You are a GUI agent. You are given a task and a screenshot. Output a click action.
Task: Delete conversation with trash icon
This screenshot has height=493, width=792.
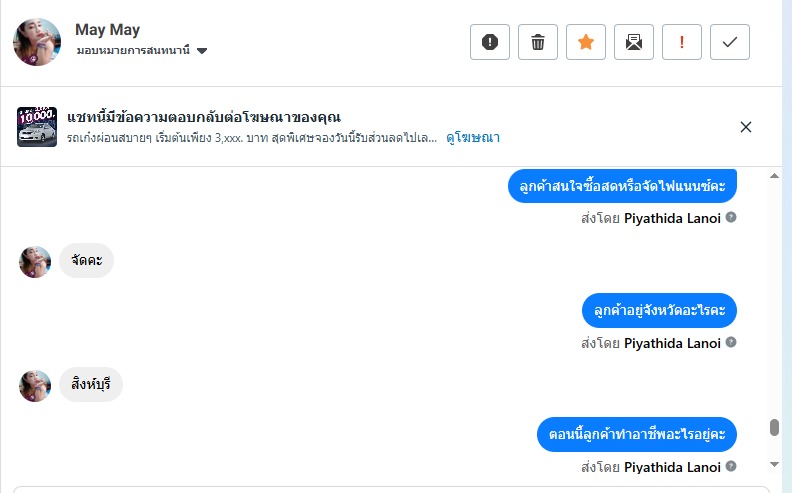pyautogui.click(x=538, y=42)
